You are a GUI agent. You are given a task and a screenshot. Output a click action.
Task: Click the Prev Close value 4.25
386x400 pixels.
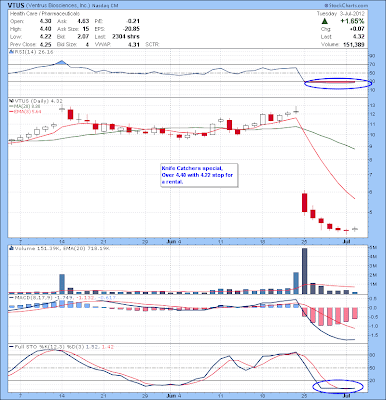point(45,44)
